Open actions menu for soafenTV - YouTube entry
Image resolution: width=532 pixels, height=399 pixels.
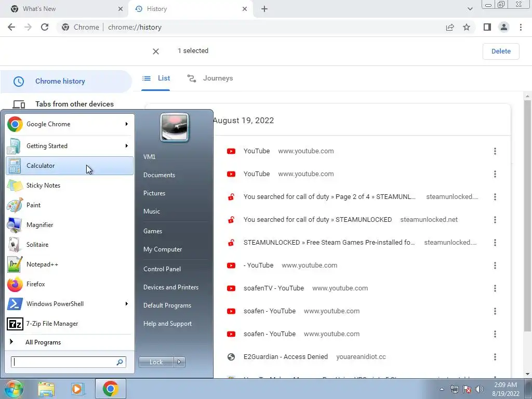point(495,288)
